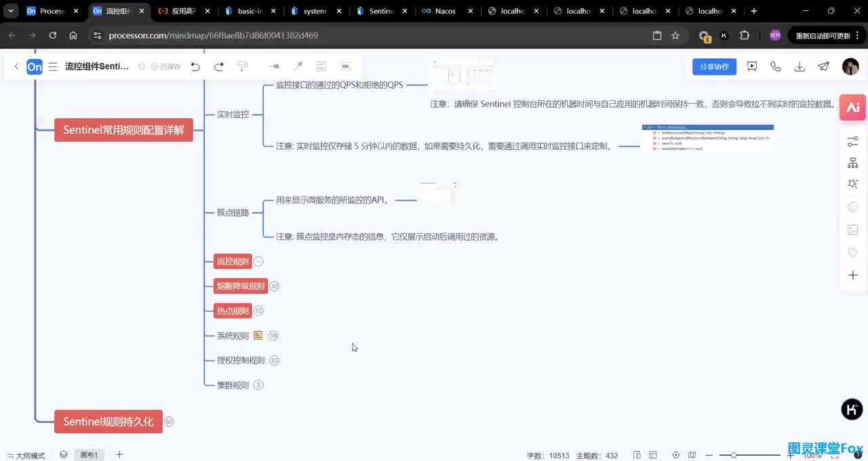This screenshot has width=868, height=461.
Task: Expand the 熔断降级规则 node count 40
Action: (x=274, y=286)
